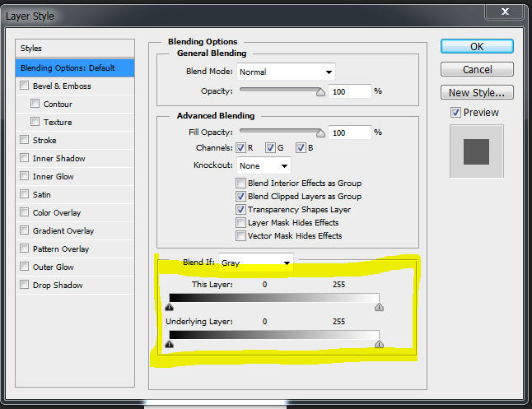This screenshot has width=532, height=409.
Task: Open the Styles list header
Action: point(75,49)
